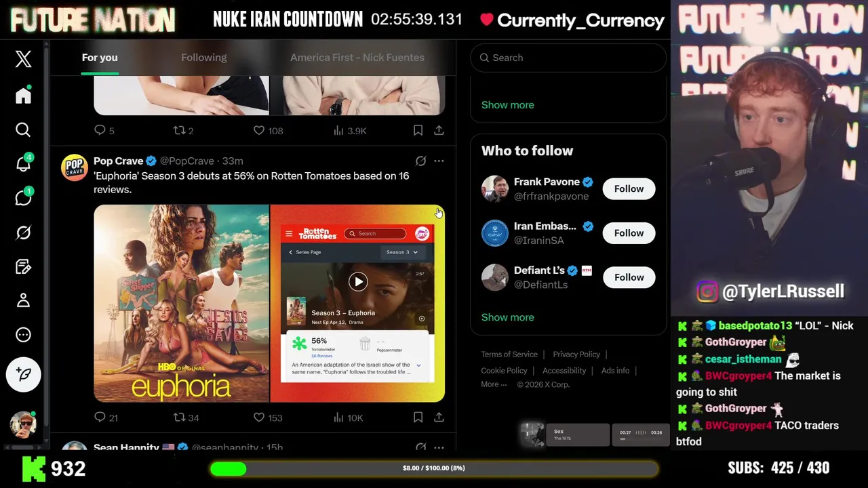Open account avatar at sidebar bottom
The image size is (868, 488).
[x=23, y=424]
